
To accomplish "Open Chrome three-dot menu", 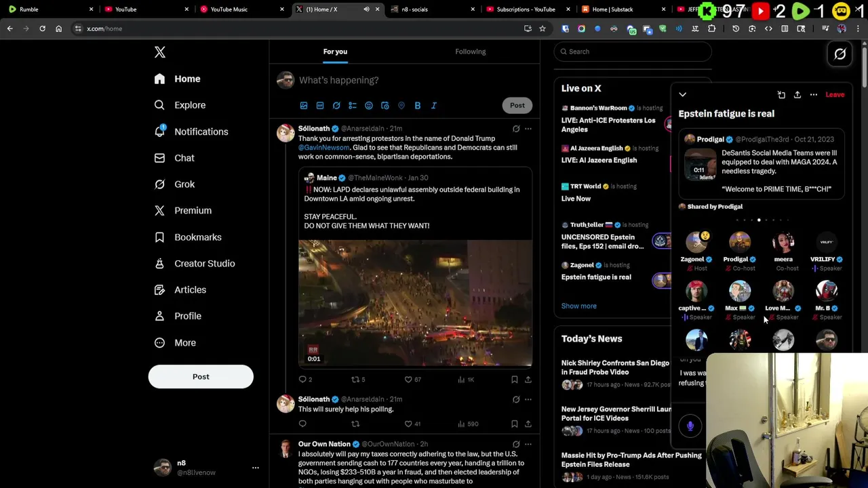I will [x=859, y=28].
